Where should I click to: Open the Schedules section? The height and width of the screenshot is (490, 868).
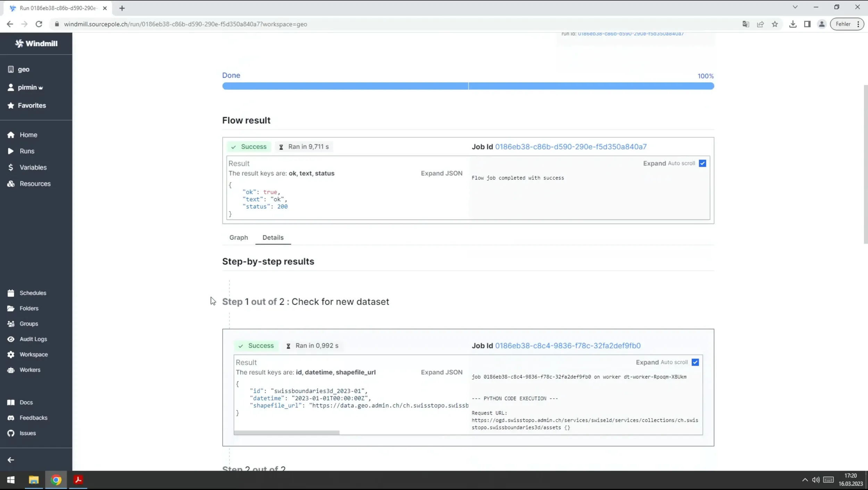click(x=33, y=293)
